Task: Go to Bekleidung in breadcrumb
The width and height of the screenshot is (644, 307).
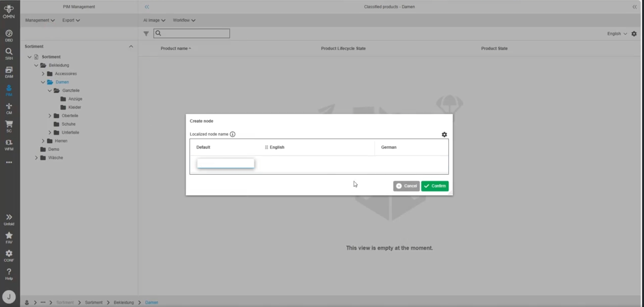Action: coord(124,302)
